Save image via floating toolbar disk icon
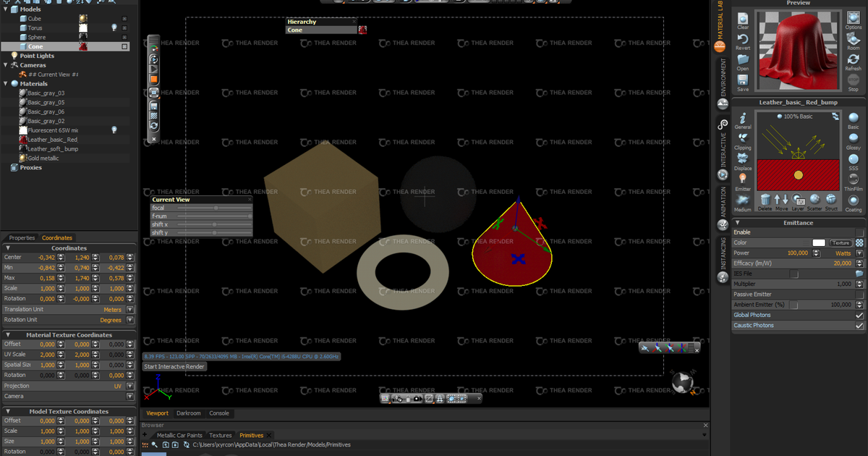Screen dimensions: 868x456 [x=154, y=106]
